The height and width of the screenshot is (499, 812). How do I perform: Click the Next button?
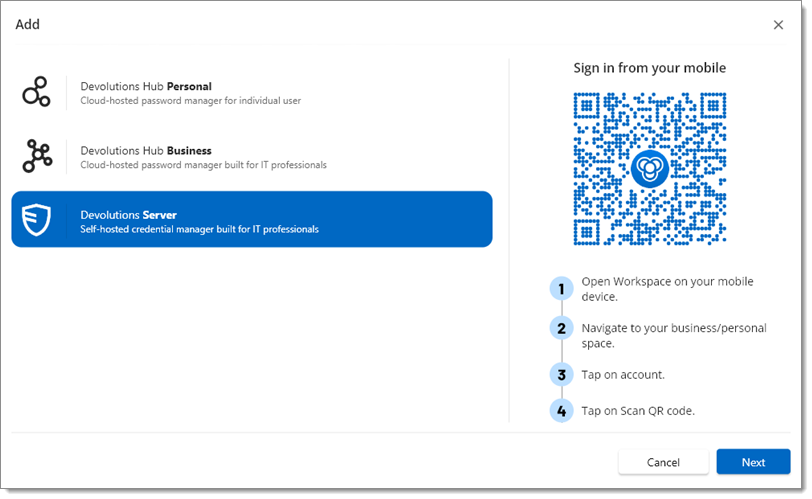tap(753, 462)
